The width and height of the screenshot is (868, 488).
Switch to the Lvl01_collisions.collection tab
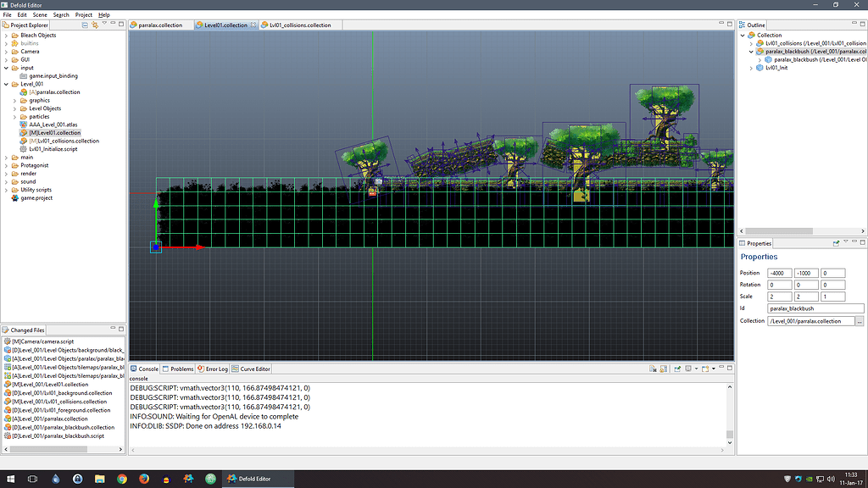[301, 25]
